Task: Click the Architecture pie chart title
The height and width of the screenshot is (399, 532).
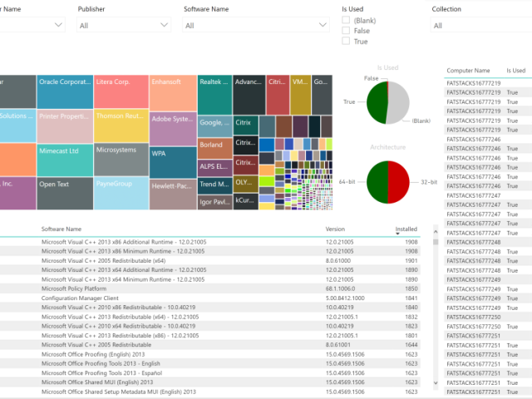Action: 387,147
